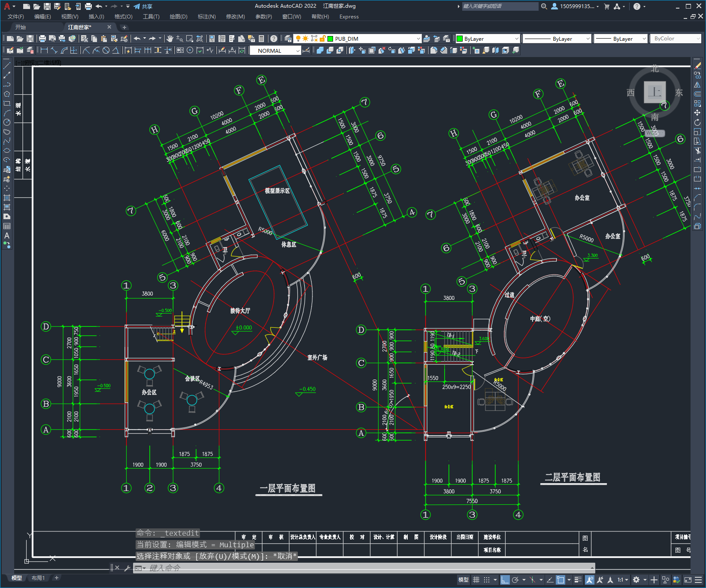Image resolution: width=706 pixels, height=588 pixels.
Task: Select the Line draw tool in left toolbar
Action: [7, 66]
